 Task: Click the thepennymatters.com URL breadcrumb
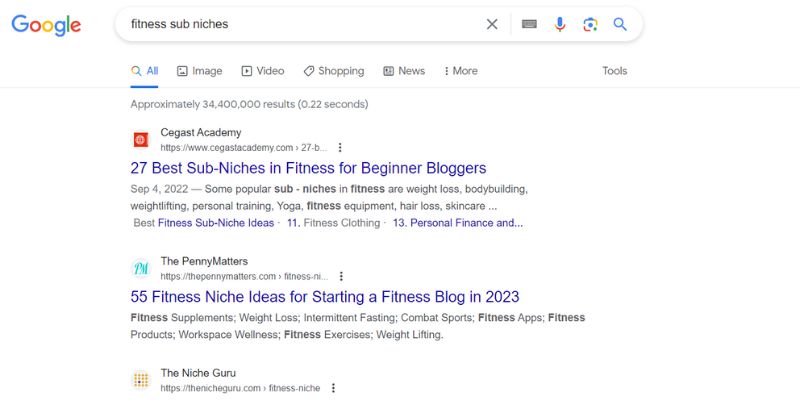click(244, 277)
